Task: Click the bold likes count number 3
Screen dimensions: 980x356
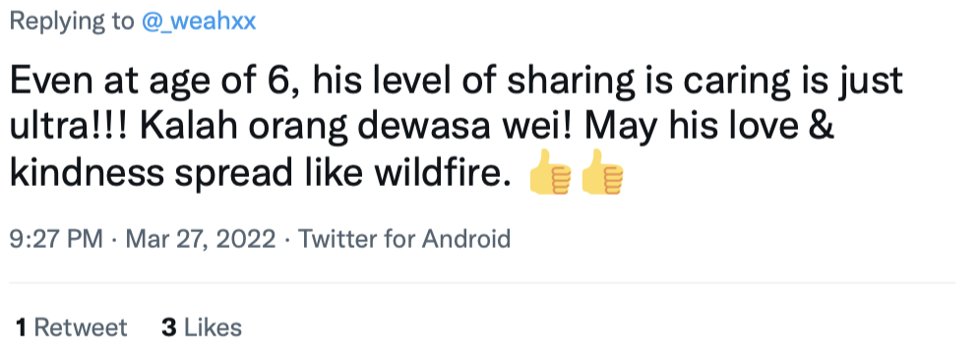Action: [x=169, y=327]
